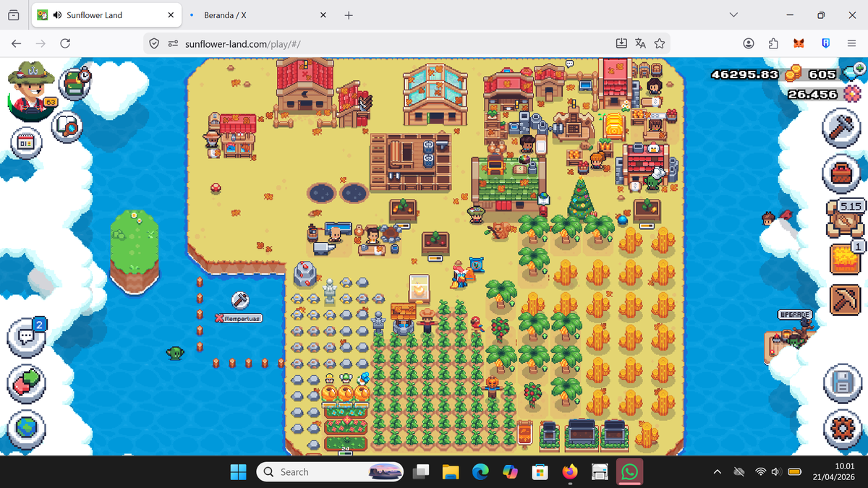Open a new browser tab
The height and width of the screenshot is (488, 868).
349,14
